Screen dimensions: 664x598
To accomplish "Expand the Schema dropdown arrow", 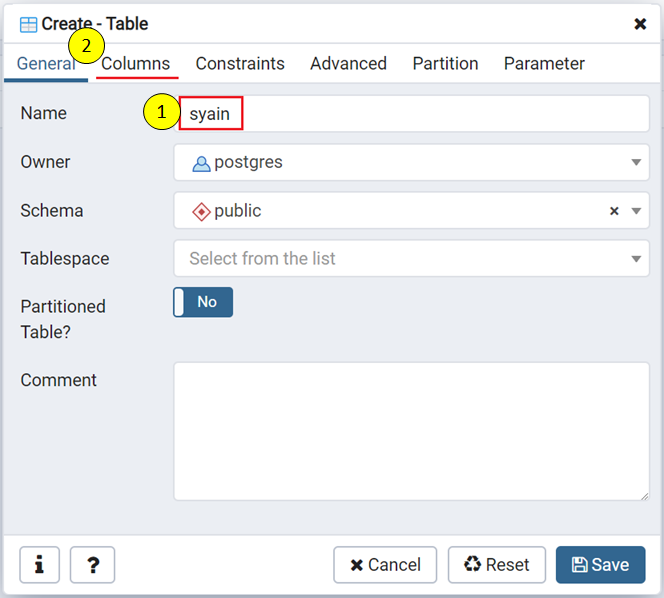I will point(636,211).
